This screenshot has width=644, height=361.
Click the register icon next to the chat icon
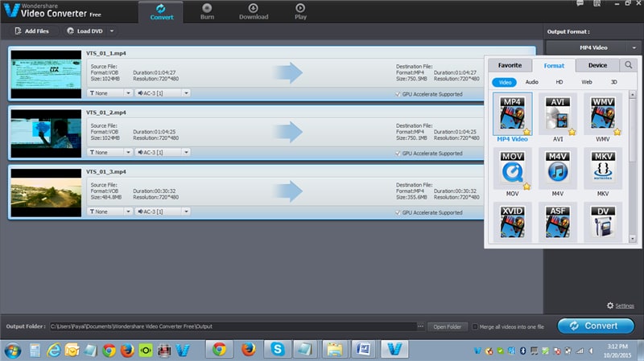click(597, 3)
